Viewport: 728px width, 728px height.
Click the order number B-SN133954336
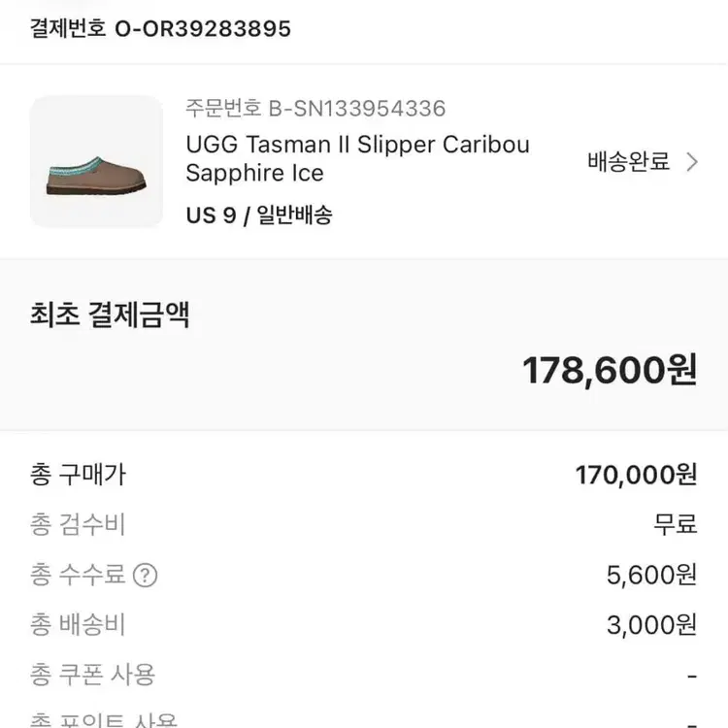coord(315,108)
